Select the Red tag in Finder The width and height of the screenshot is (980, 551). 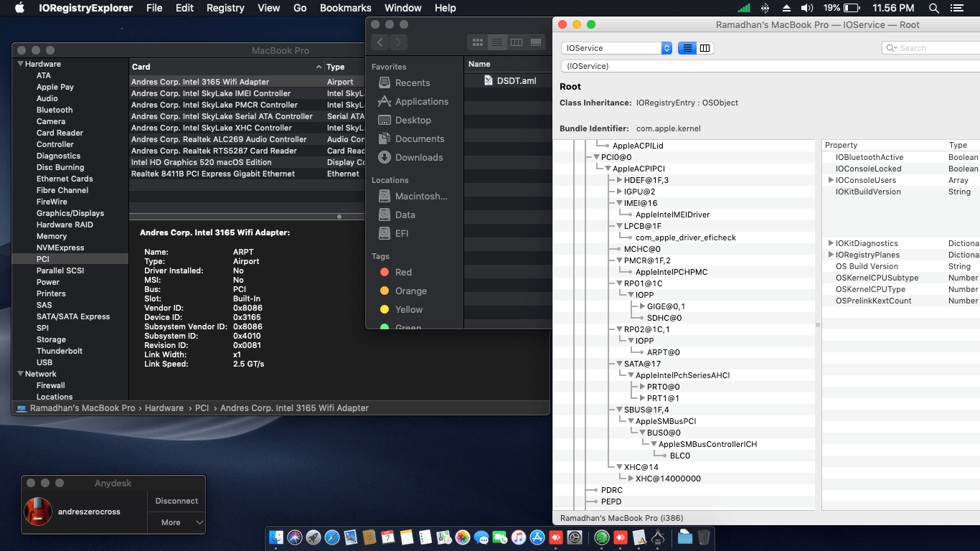[395, 272]
